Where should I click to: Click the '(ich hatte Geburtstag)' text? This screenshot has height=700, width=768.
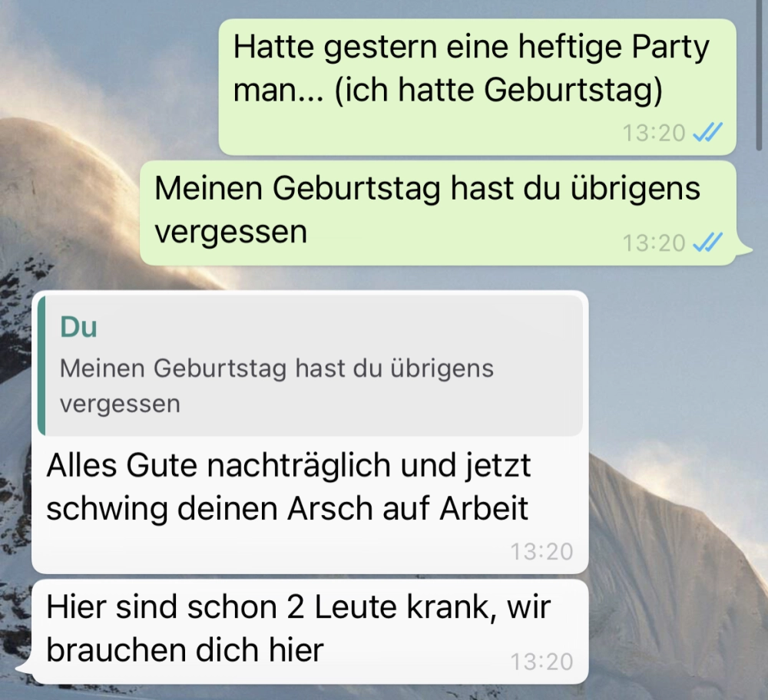(498, 90)
